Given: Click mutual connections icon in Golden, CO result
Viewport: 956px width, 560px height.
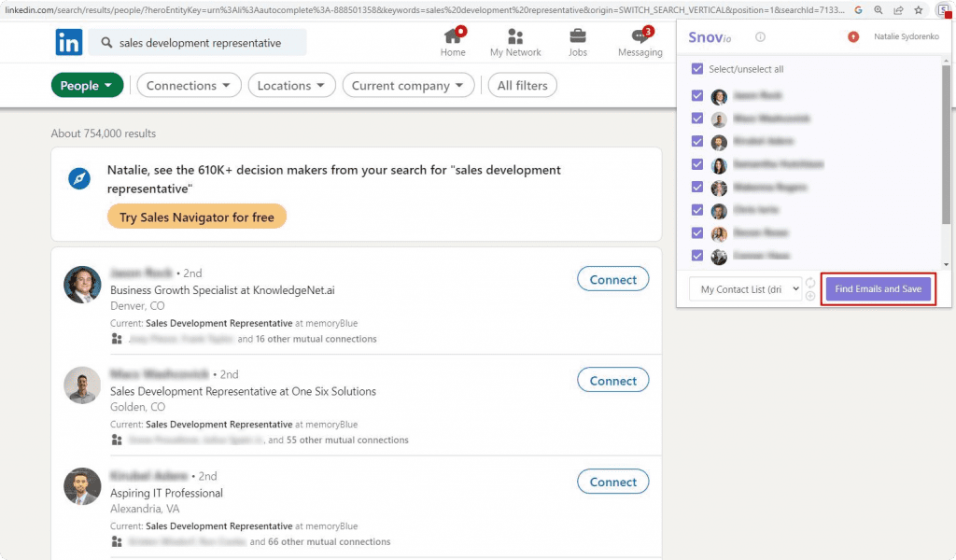Looking at the screenshot, I should [x=117, y=440].
